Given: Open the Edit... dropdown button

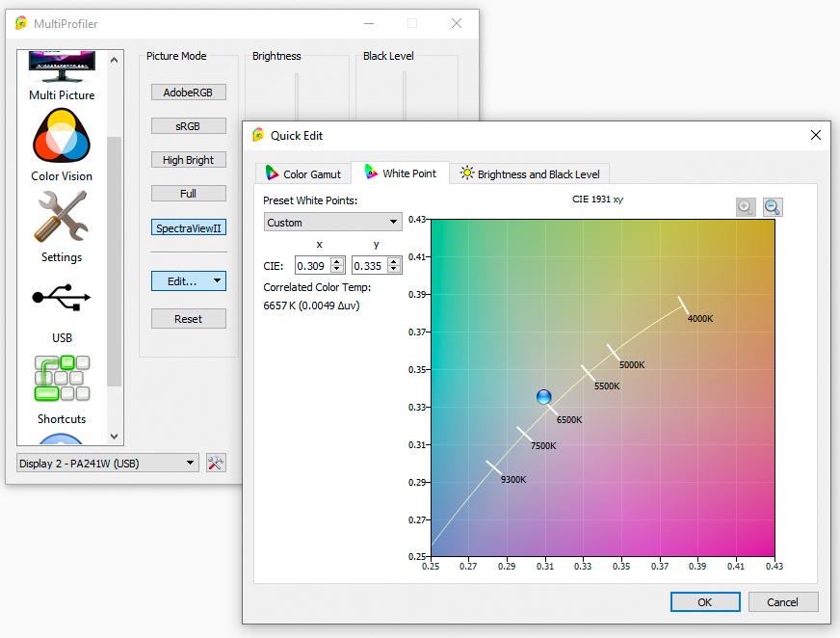Looking at the screenshot, I should pyautogui.click(x=189, y=281).
